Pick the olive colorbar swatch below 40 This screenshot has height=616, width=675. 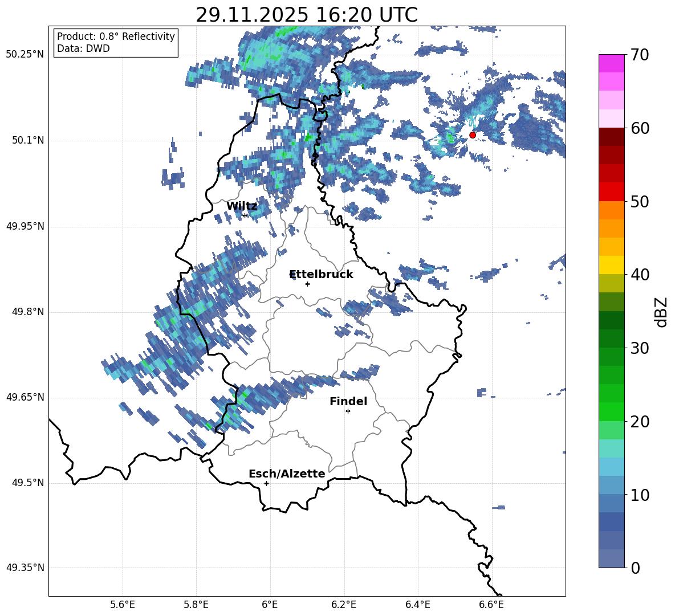[611, 283]
